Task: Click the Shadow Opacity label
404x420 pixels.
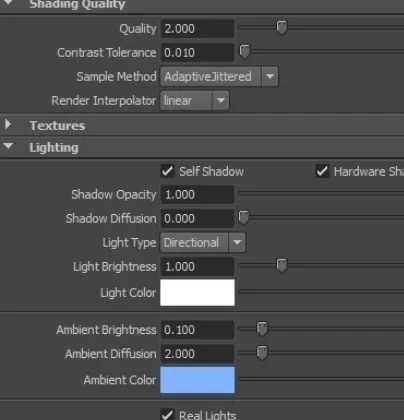Action: [114, 195]
